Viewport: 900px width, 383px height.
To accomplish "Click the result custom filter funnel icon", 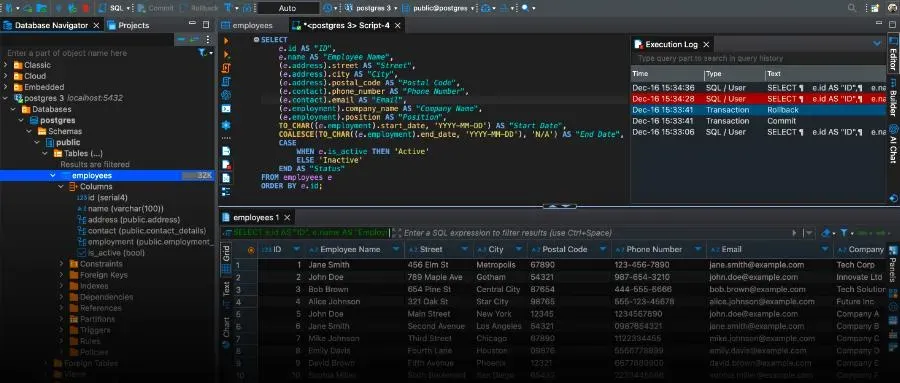I will point(844,233).
